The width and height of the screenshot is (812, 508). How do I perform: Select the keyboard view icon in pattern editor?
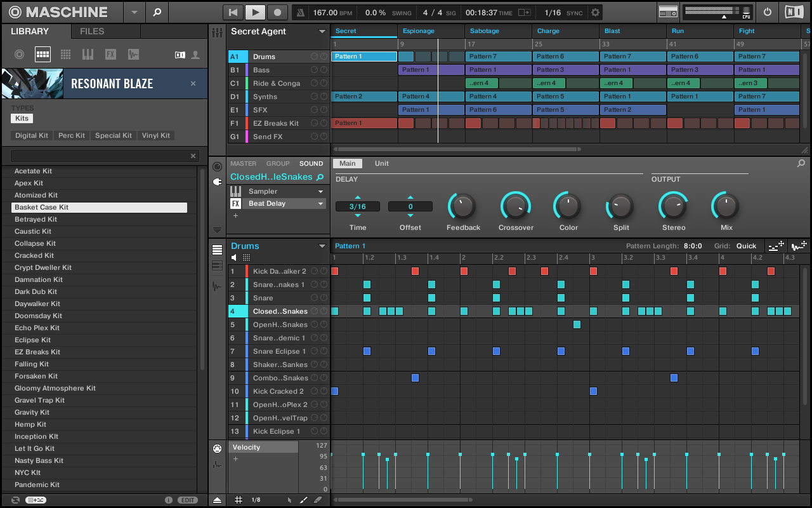click(217, 265)
